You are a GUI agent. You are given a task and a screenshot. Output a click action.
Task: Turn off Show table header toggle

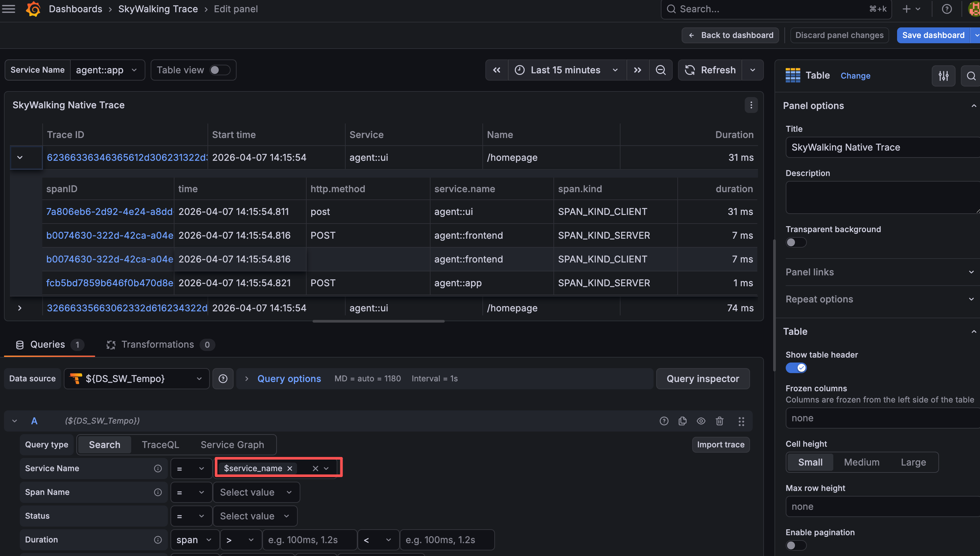796,368
